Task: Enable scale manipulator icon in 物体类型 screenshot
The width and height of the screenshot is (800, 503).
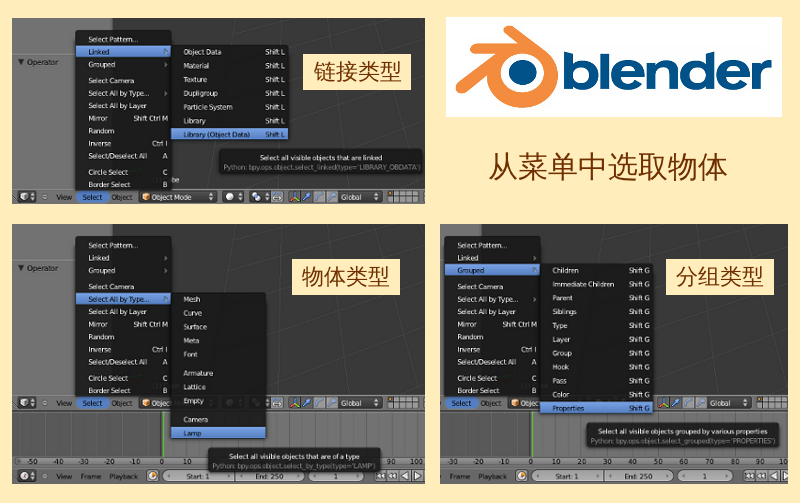Action: pos(332,403)
